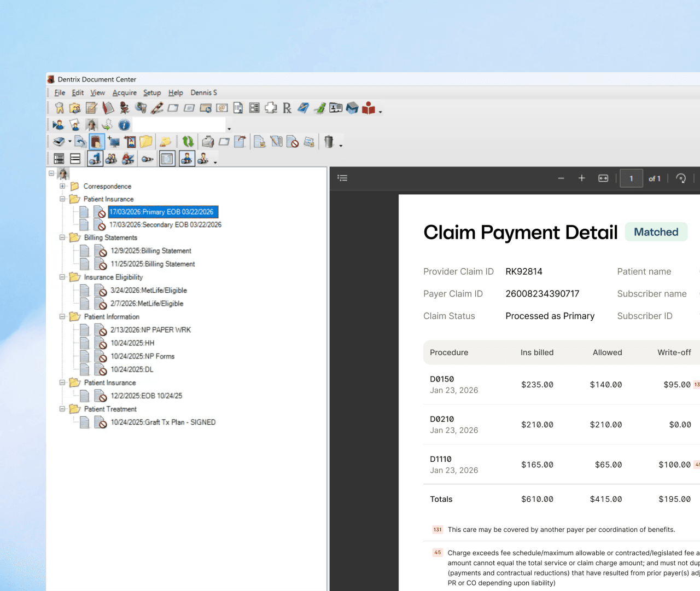Click the page number field in viewer

(631, 178)
